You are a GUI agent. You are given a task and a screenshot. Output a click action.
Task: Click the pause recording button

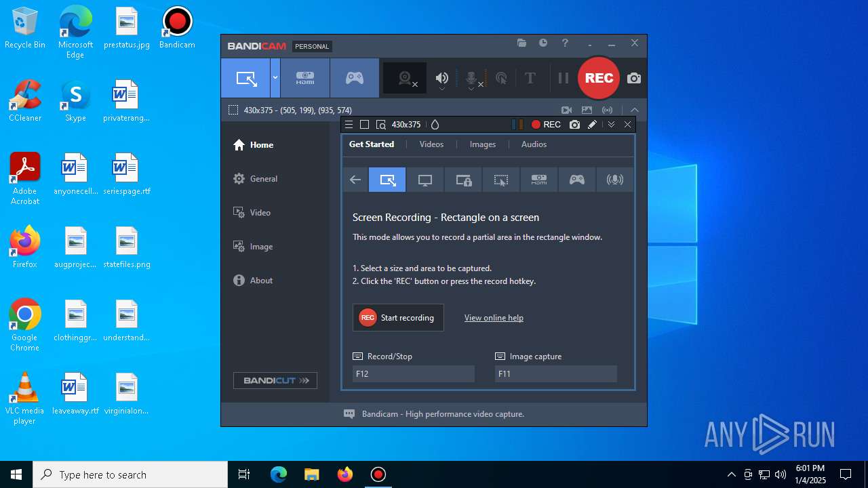pyautogui.click(x=563, y=79)
